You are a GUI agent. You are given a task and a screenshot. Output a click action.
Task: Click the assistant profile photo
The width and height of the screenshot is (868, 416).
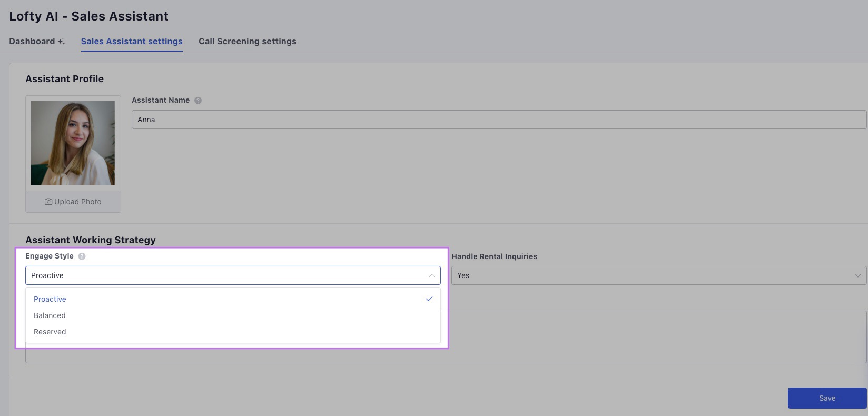(73, 143)
